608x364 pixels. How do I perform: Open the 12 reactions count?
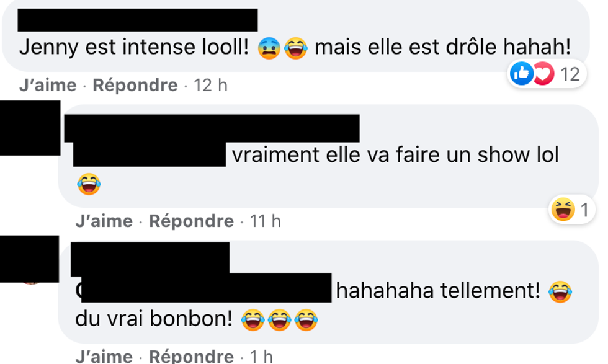pos(570,74)
